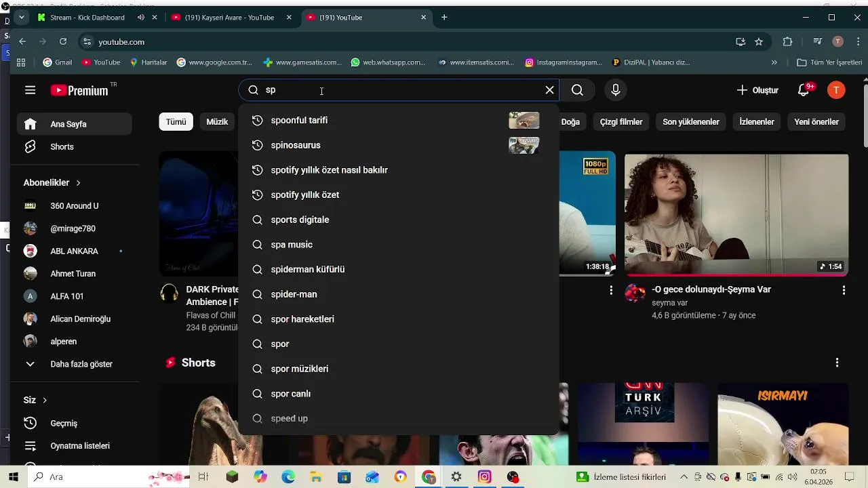Open Geçmiş history page

[75, 424]
